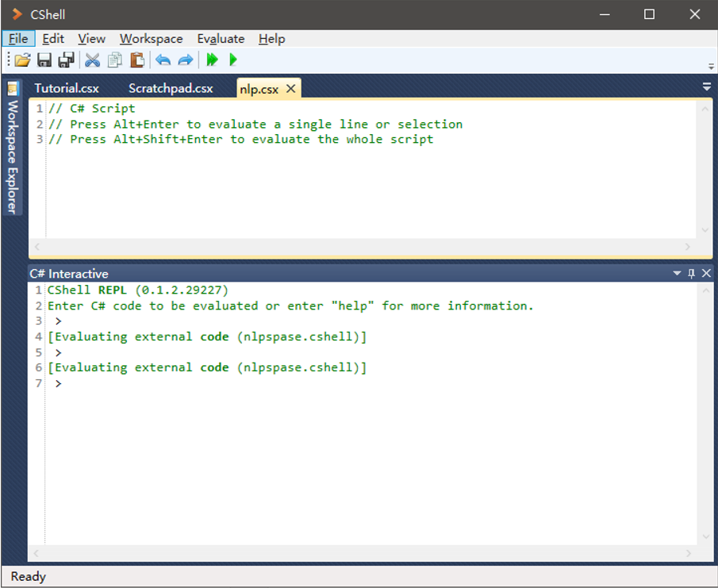The height and width of the screenshot is (588, 718).
Task: Save all open scripts
Action: (x=67, y=60)
